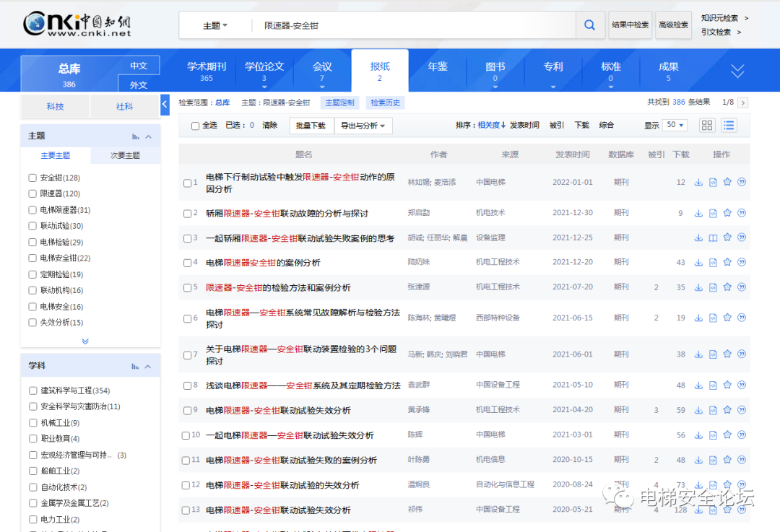Screen dimensions: 780x532
Task: Open the 导出与分析 dropdown
Action: pyautogui.click(x=363, y=126)
